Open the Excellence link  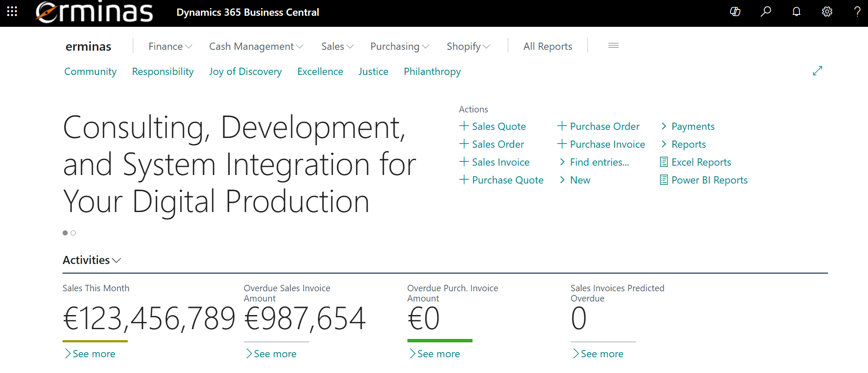pos(320,72)
